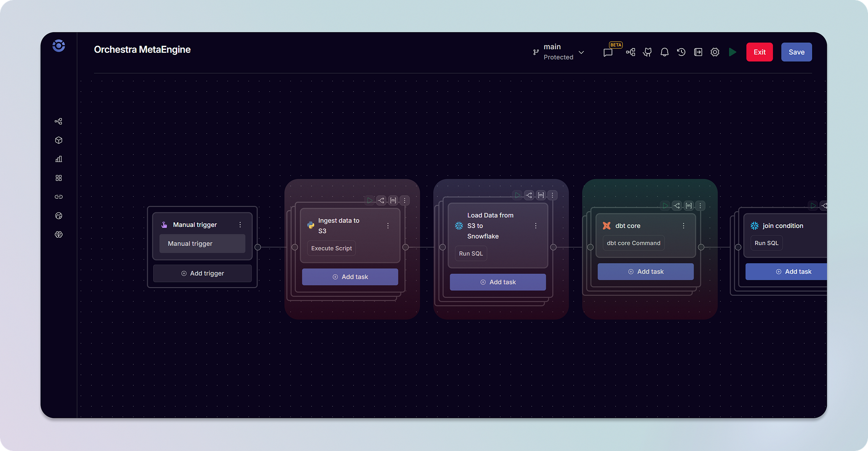This screenshot has width=868, height=451.
Task: Open the link icon in left sidebar
Action: tap(59, 197)
